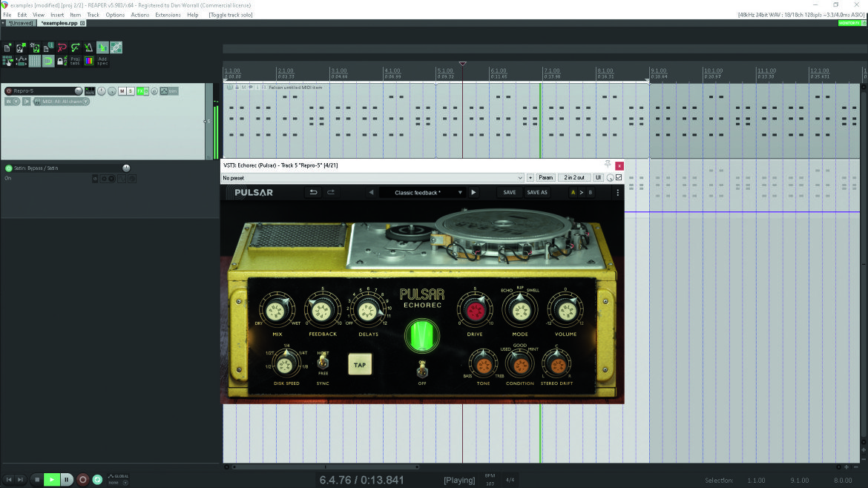Toggle the metronome icon

88,48
